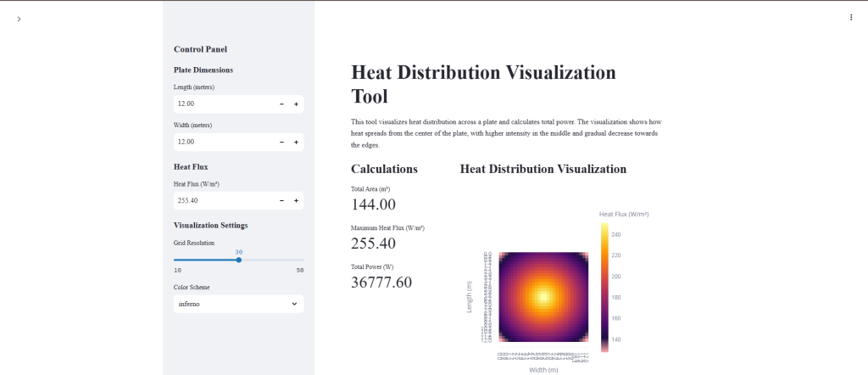The width and height of the screenshot is (868, 375).
Task: Click the dropdown arrow beside inferno
Action: click(x=294, y=304)
